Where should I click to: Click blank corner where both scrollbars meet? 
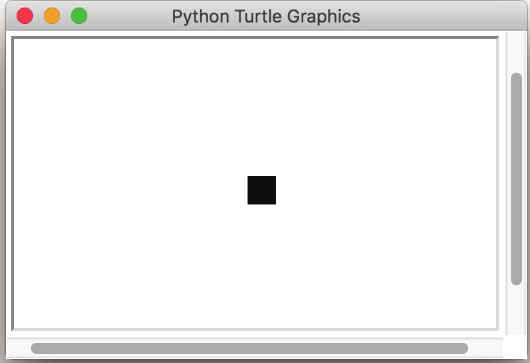[x=515, y=347]
